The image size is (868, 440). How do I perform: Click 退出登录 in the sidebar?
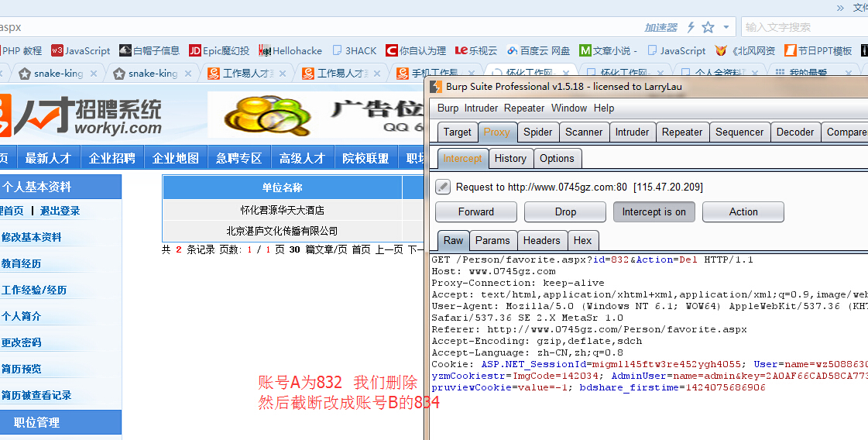coord(60,211)
